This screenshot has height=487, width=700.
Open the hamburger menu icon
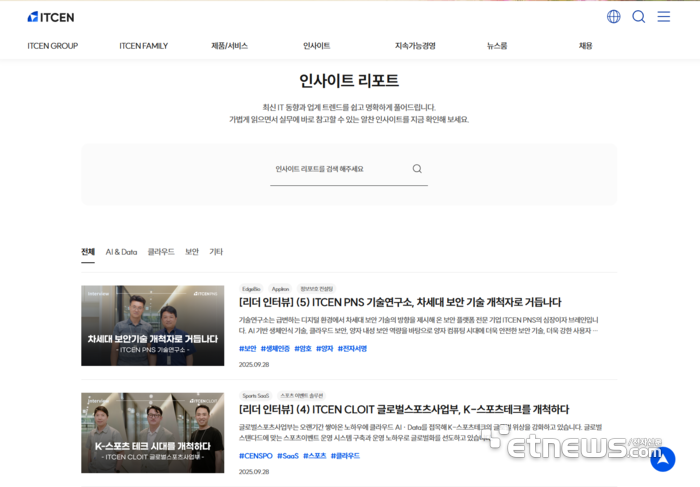tap(663, 17)
